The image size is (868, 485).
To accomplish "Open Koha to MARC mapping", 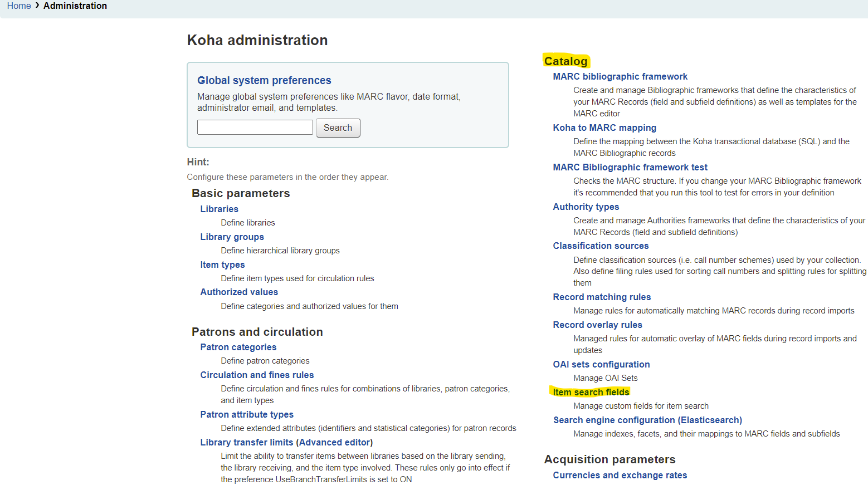I will pyautogui.click(x=604, y=128).
